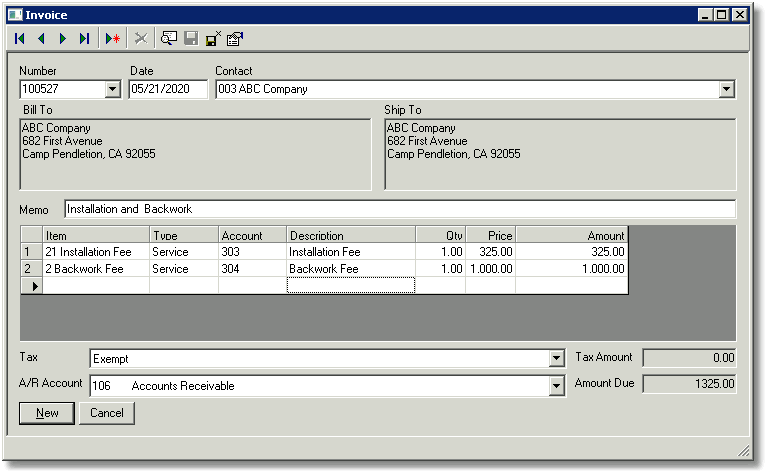The height and width of the screenshot is (475, 768).
Task: Click the Amount column header
Action: point(572,235)
